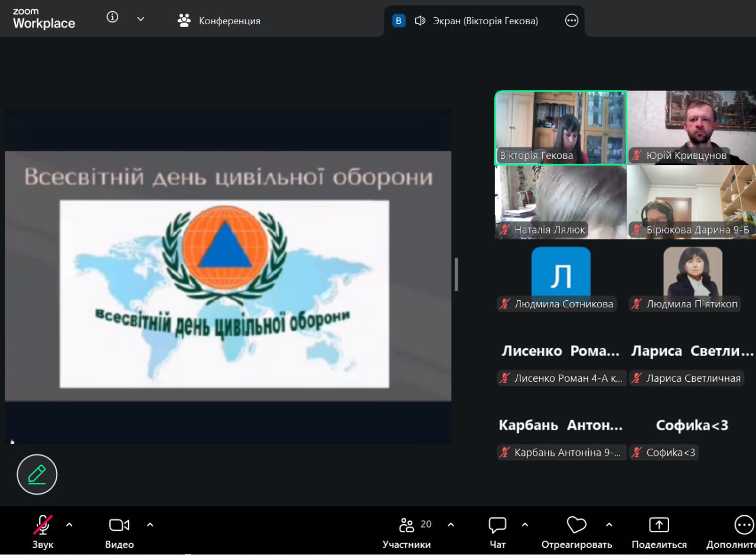Switch to the Конференция tab
756x555 pixels.
click(x=219, y=21)
